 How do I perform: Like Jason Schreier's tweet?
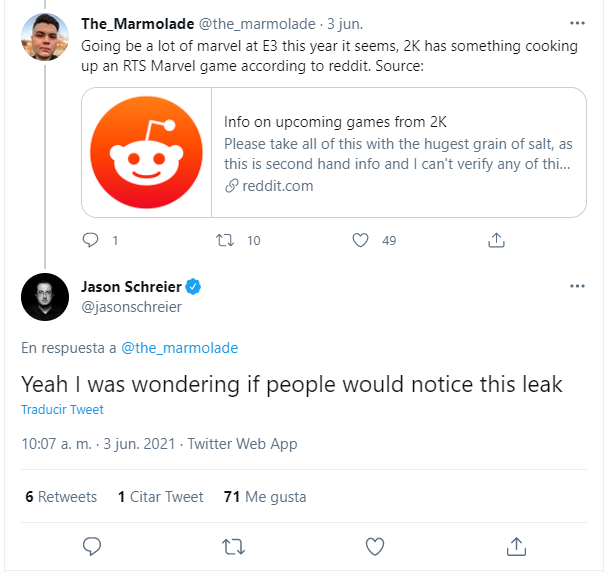click(x=375, y=546)
